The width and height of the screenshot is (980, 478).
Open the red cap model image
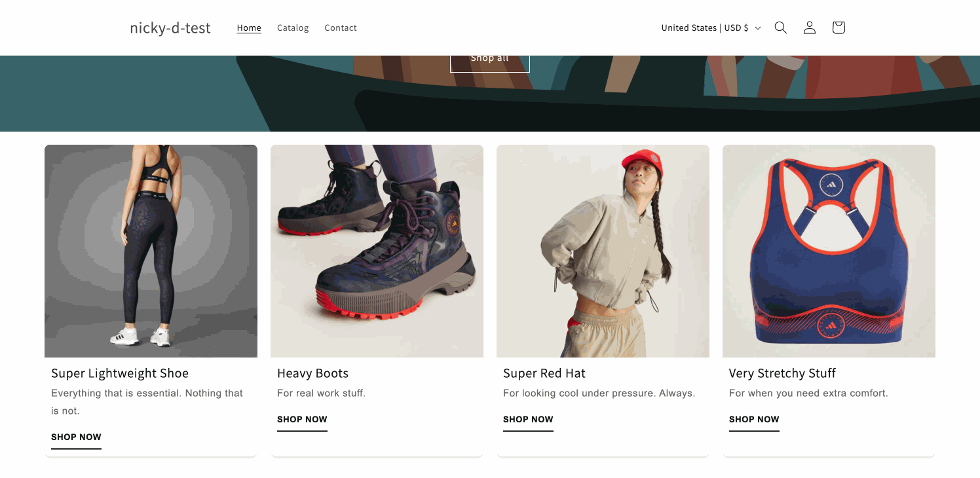[x=603, y=251]
